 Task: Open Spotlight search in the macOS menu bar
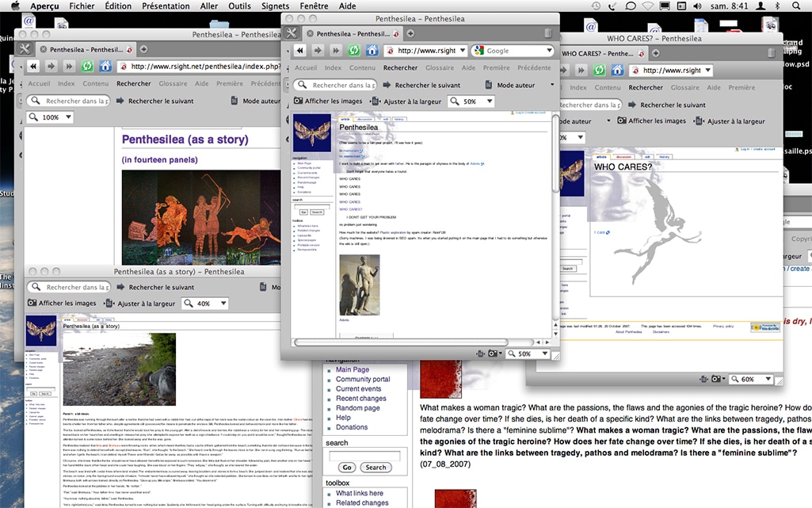click(796, 6)
